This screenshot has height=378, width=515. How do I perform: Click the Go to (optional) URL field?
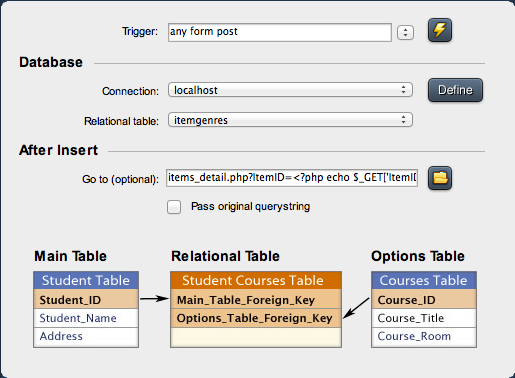click(x=292, y=178)
